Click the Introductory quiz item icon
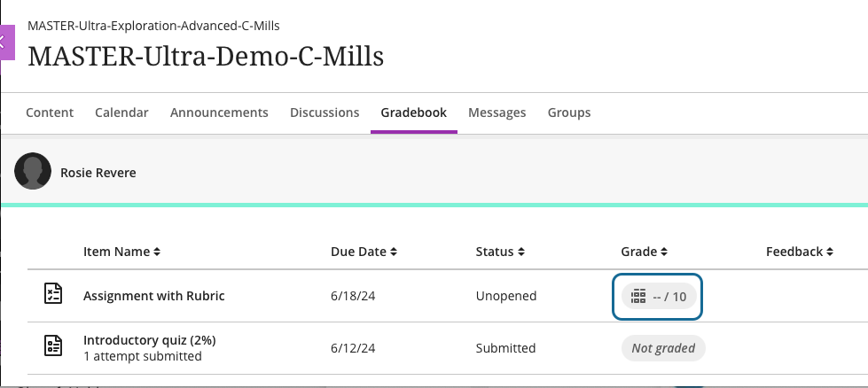This screenshot has height=388, width=868. click(x=54, y=347)
